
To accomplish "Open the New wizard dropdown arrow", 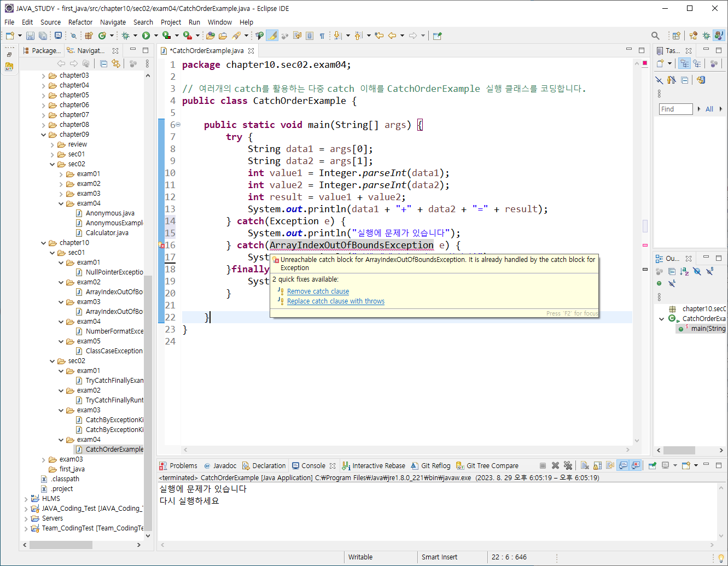I will (20, 36).
